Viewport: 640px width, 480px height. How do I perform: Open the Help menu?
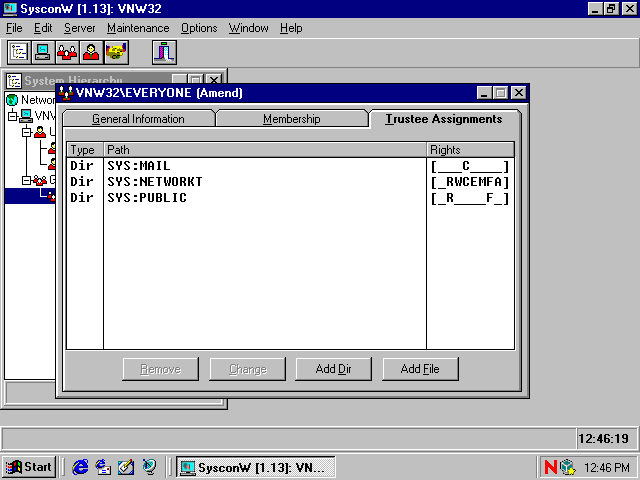(291, 28)
